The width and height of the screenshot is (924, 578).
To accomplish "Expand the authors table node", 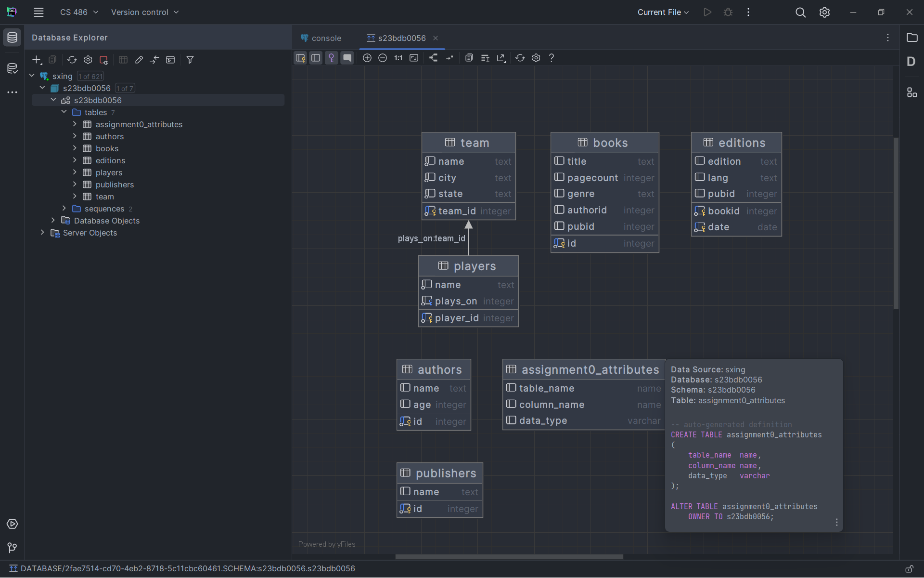I will (x=75, y=136).
